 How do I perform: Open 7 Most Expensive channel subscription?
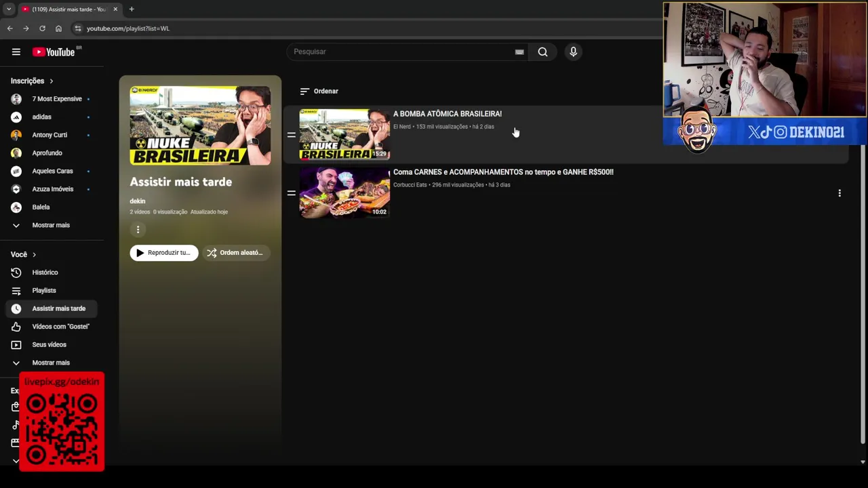[x=51, y=99]
